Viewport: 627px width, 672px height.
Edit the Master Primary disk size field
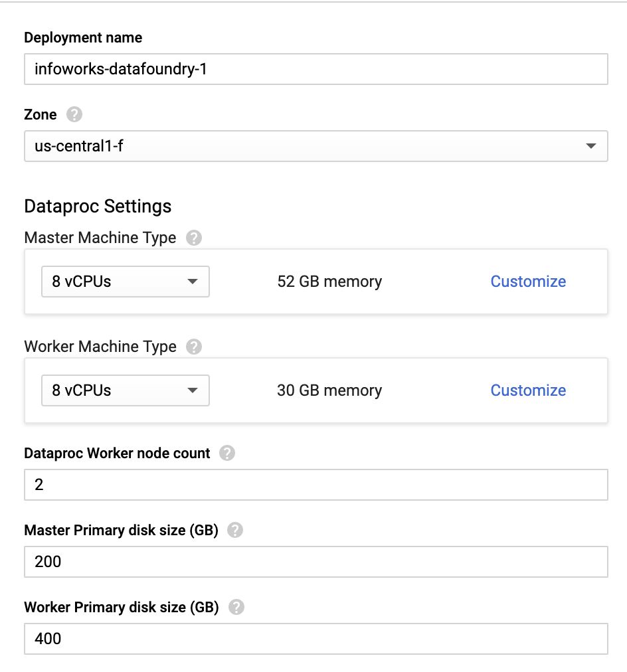click(x=316, y=562)
